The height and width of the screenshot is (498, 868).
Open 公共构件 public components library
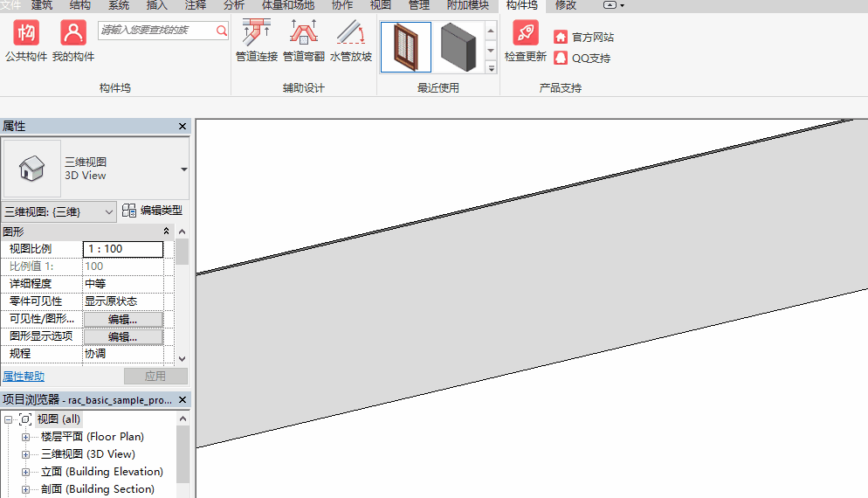26,40
